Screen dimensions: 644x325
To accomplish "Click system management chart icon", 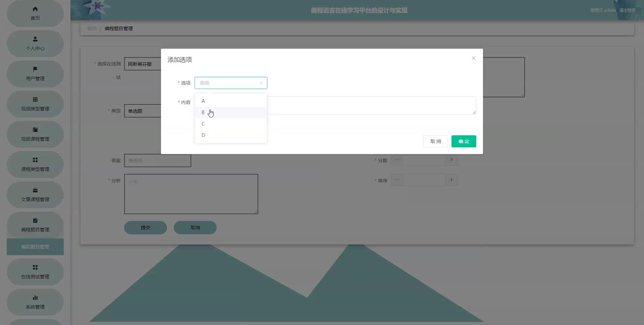I will (35, 297).
